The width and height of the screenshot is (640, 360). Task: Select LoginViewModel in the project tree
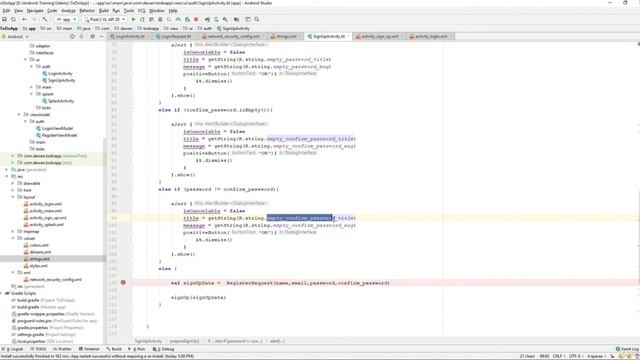point(54,128)
